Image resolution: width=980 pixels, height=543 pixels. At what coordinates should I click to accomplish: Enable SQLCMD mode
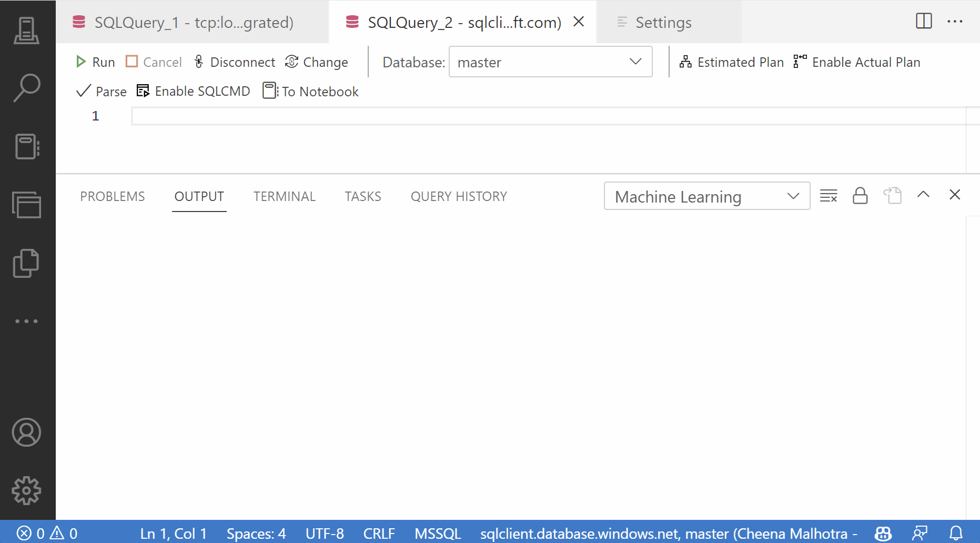pyautogui.click(x=193, y=91)
